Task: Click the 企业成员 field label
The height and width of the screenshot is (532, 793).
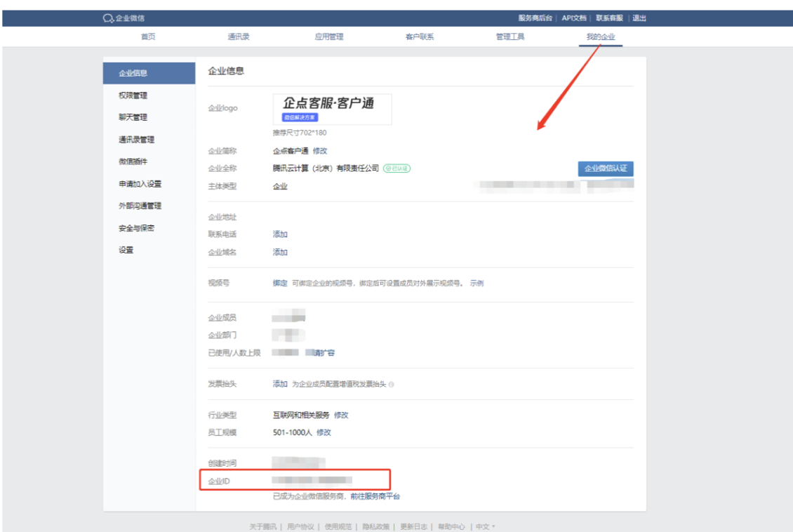Action: click(222, 317)
